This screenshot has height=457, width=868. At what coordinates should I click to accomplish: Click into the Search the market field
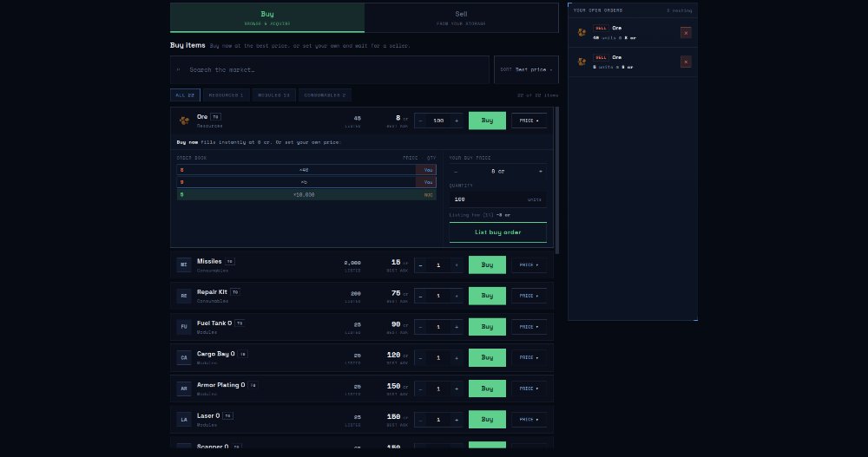329,69
